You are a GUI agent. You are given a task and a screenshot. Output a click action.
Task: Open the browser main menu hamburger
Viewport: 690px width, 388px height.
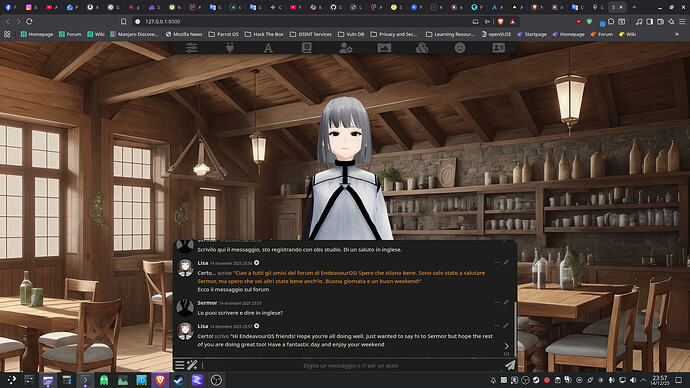pos(682,21)
